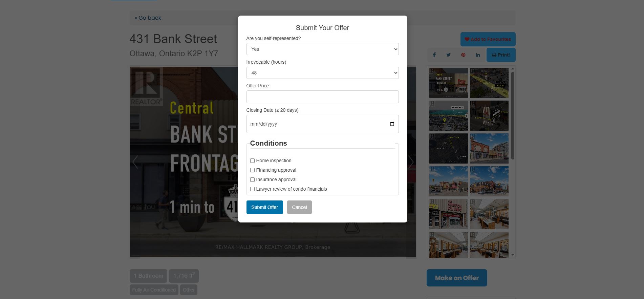Open the Bank Street Frontage thumbnail
This screenshot has height=299, width=644.
tap(448, 83)
